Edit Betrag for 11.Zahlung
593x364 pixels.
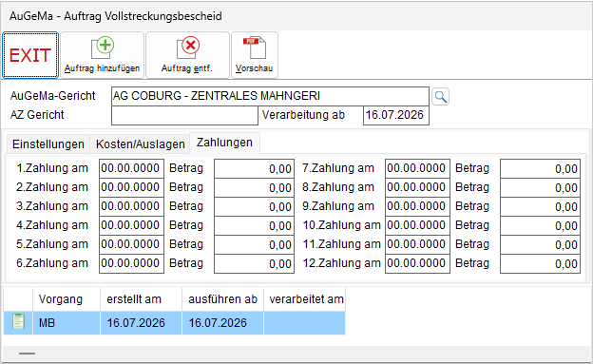click(x=540, y=244)
